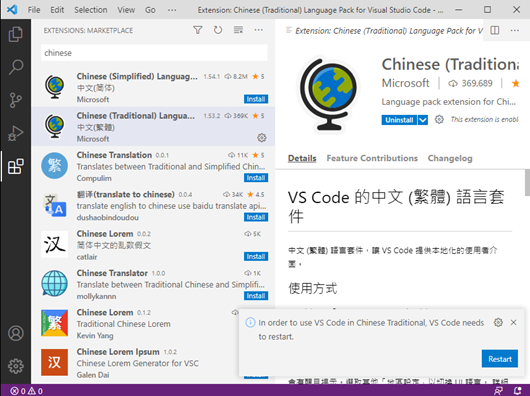Open the Go menu
This screenshot has height=396, width=530.
click(150, 10)
